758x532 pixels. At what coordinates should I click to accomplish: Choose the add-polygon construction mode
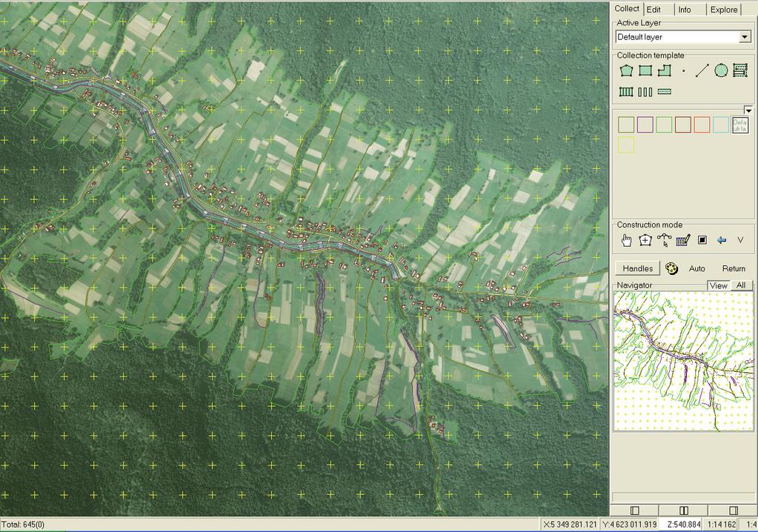point(645,240)
